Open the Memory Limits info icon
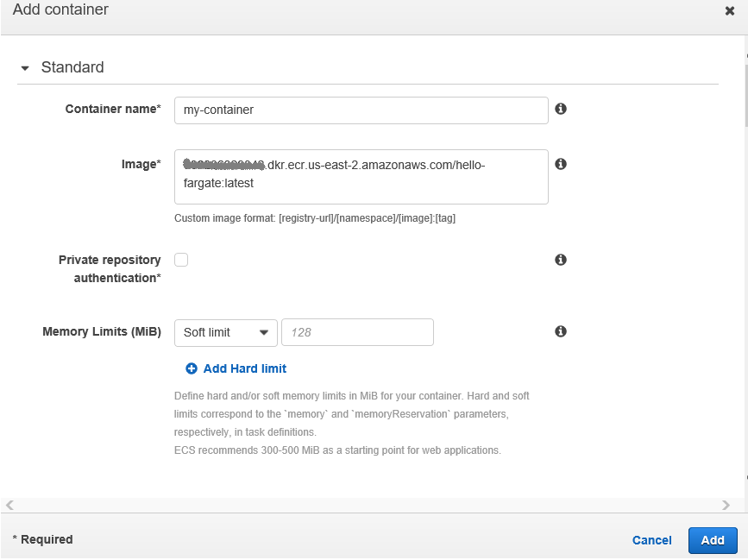The width and height of the screenshot is (748, 560). coord(561,331)
